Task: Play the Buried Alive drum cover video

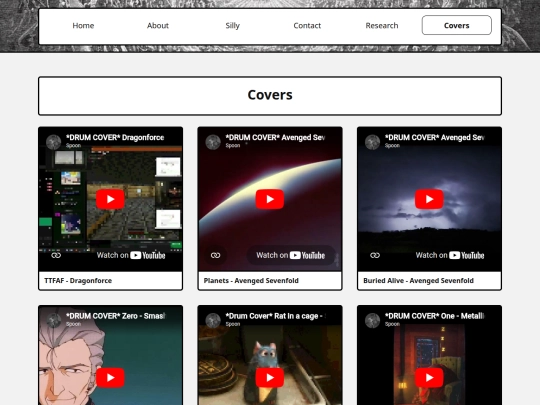Action: 429,199
